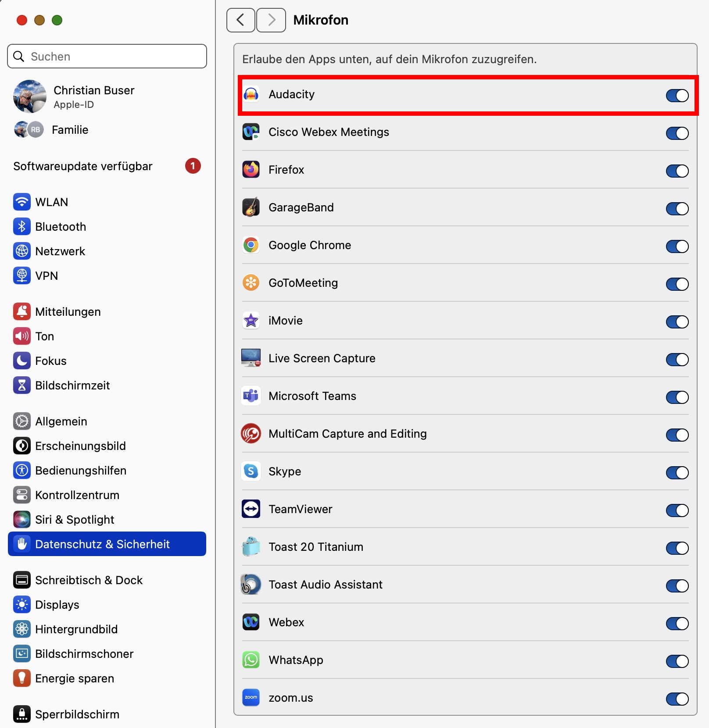Click the Skype icon
The image size is (709, 728).
(251, 471)
